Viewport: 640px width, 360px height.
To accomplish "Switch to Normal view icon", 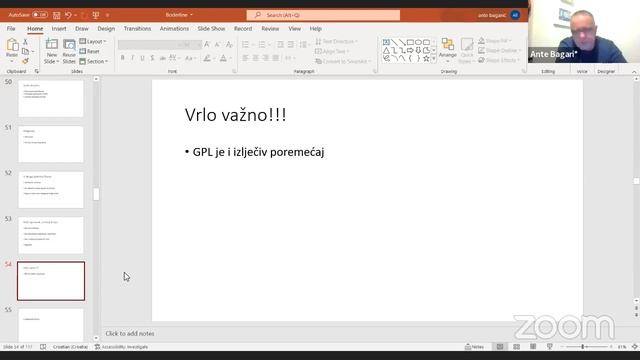I will (500, 347).
